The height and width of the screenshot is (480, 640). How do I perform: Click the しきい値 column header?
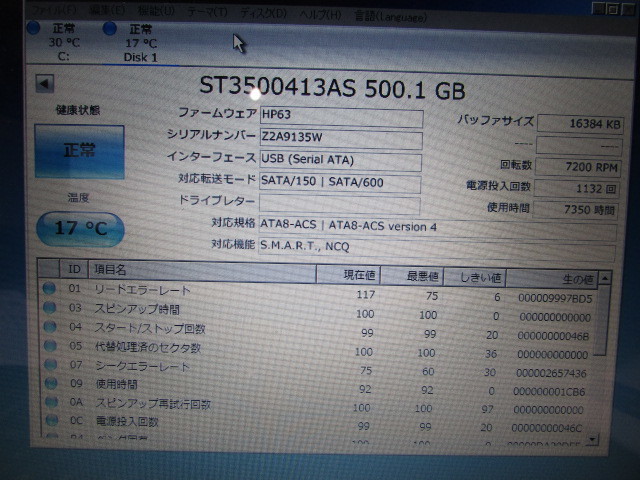(475, 278)
